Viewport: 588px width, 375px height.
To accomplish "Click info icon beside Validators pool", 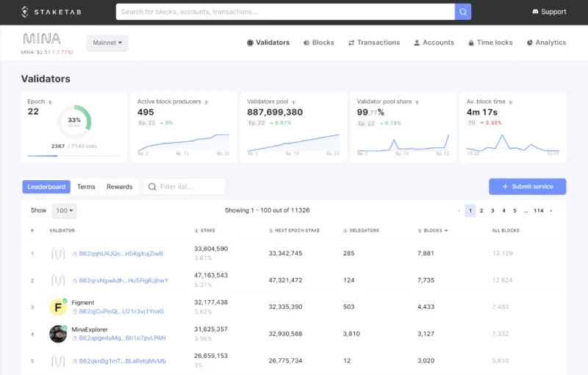I will [x=293, y=102].
